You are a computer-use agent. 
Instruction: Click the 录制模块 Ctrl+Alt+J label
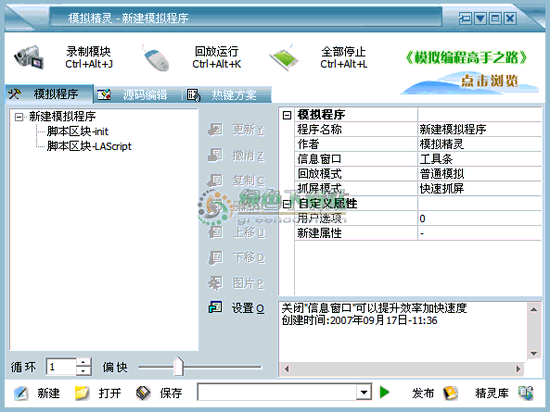pyautogui.click(x=89, y=58)
